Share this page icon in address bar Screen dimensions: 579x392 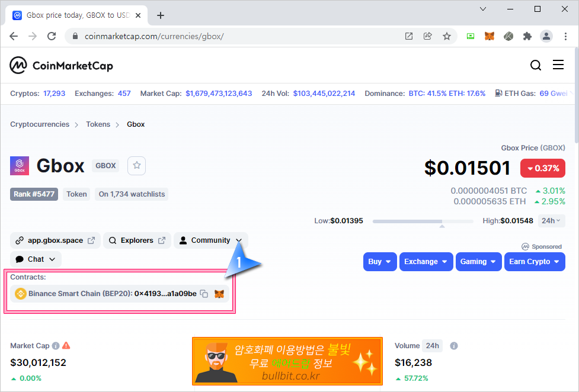click(428, 36)
